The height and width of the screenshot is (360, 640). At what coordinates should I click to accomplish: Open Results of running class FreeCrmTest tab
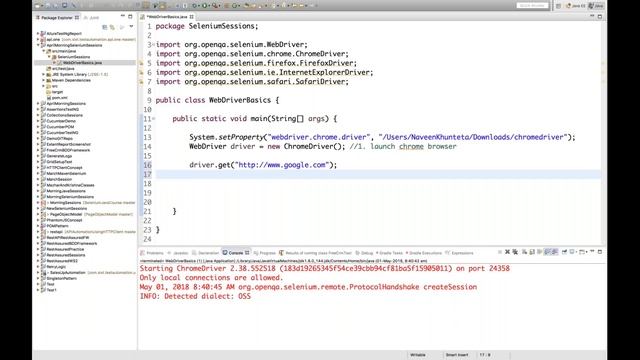tap(316, 253)
